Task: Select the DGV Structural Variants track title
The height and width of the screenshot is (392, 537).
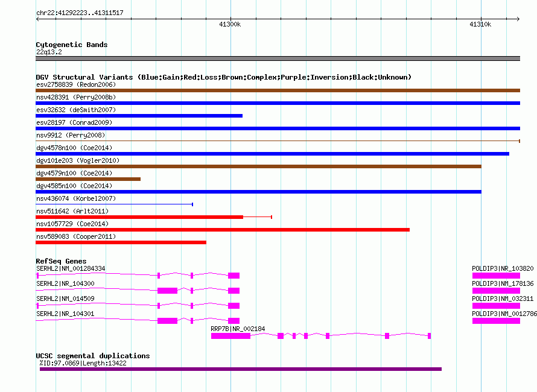Action: pos(223,77)
